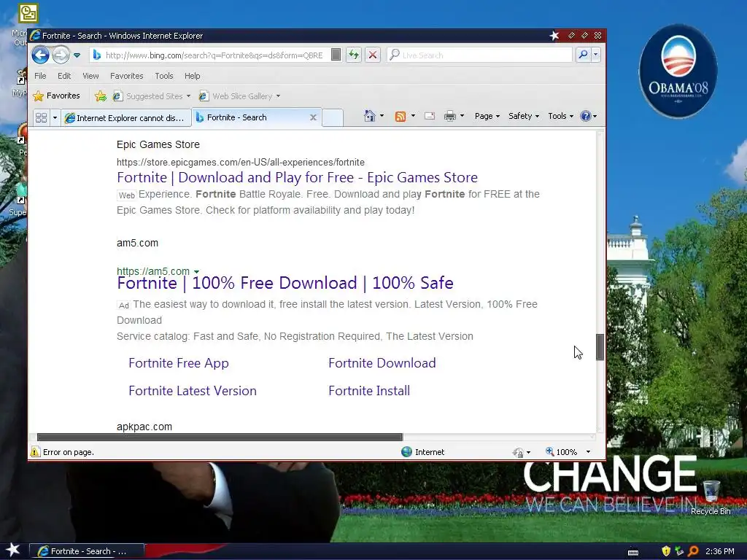Expand the zoom level dropdown arrow
747x560 pixels.
[x=589, y=452]
